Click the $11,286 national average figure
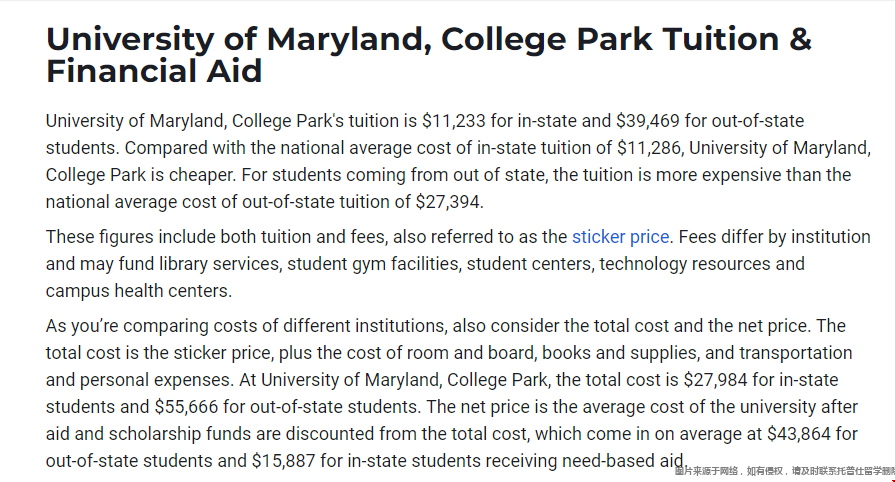The height and width of the screenshot is (482, 895). [x=649, y=148]
